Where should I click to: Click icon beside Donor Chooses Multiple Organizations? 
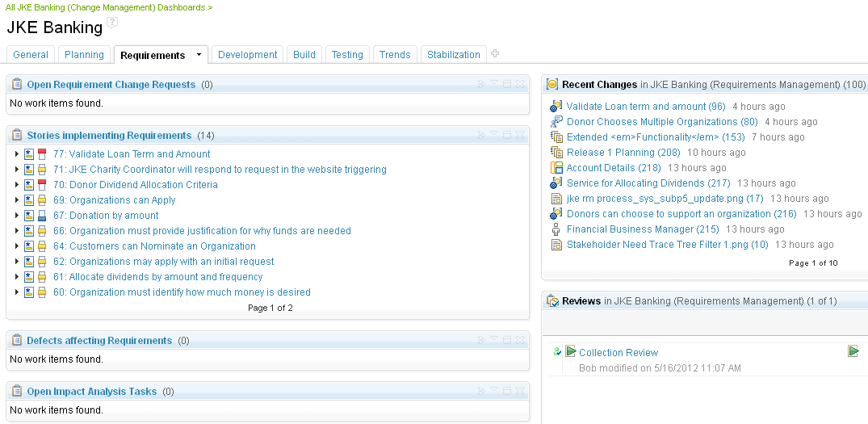pos(556,122)
